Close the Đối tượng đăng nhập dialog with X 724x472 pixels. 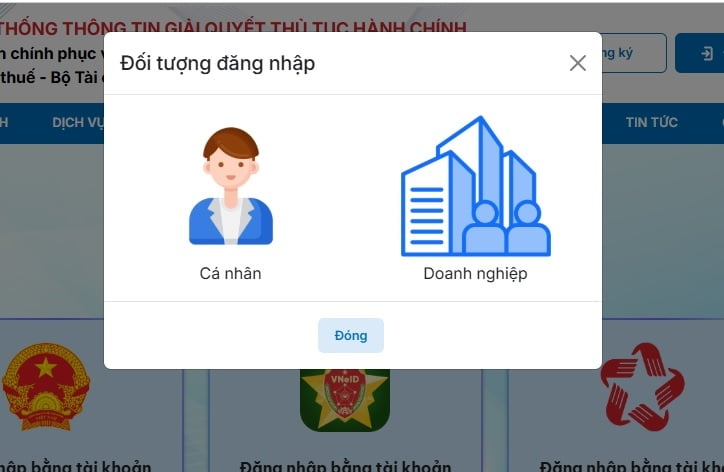pyautogui.click(x=578, y=63)
